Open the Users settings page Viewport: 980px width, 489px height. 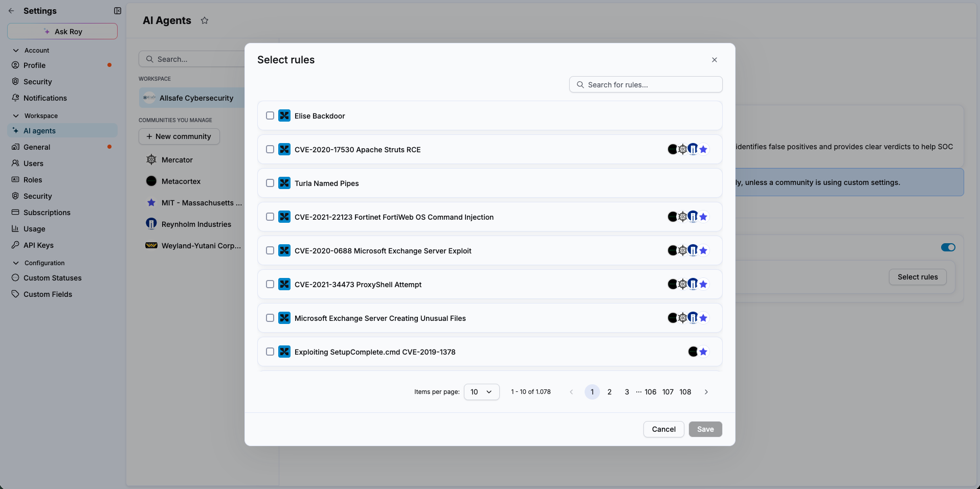(62, 164)
